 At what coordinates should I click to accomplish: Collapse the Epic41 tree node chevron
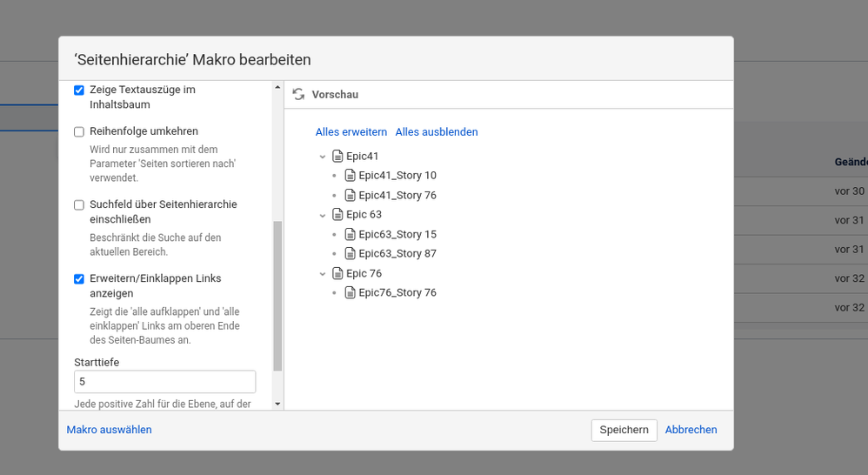pos(322,157)
